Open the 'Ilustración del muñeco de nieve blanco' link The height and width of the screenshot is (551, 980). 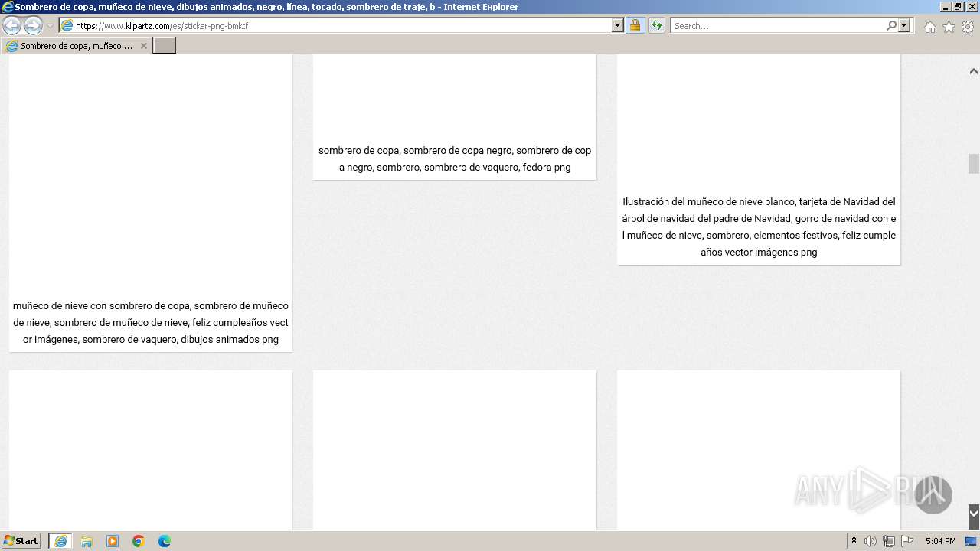point(759,227)
